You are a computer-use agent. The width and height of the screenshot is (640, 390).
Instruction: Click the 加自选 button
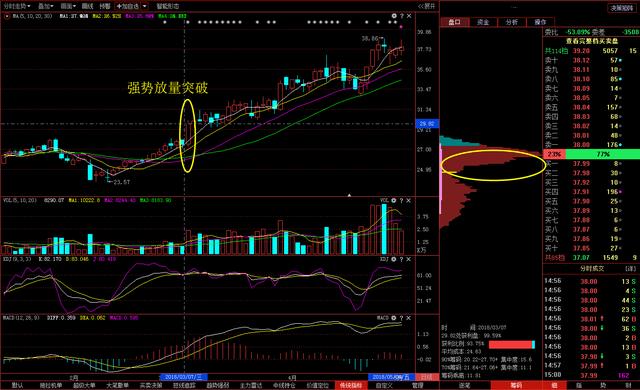click(128, 7)
